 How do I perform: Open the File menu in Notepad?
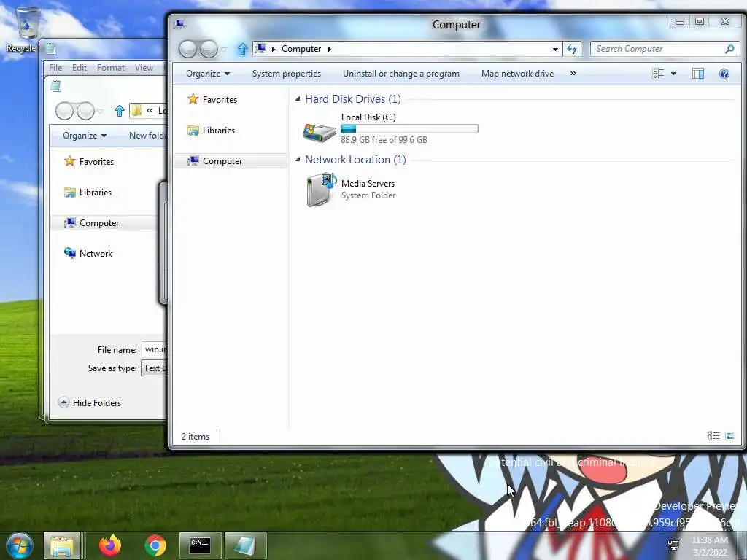click(x=55, y=68)
